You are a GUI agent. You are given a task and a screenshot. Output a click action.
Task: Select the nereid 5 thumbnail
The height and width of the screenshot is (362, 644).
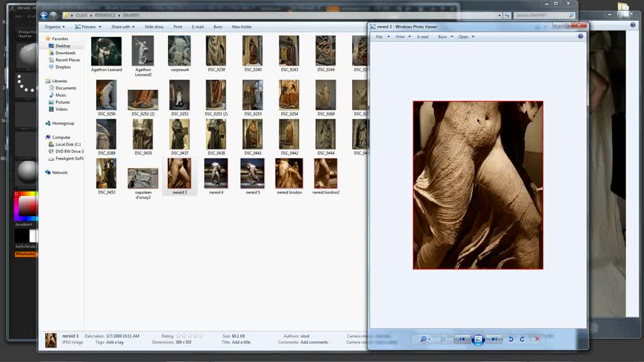click(253, 173)
